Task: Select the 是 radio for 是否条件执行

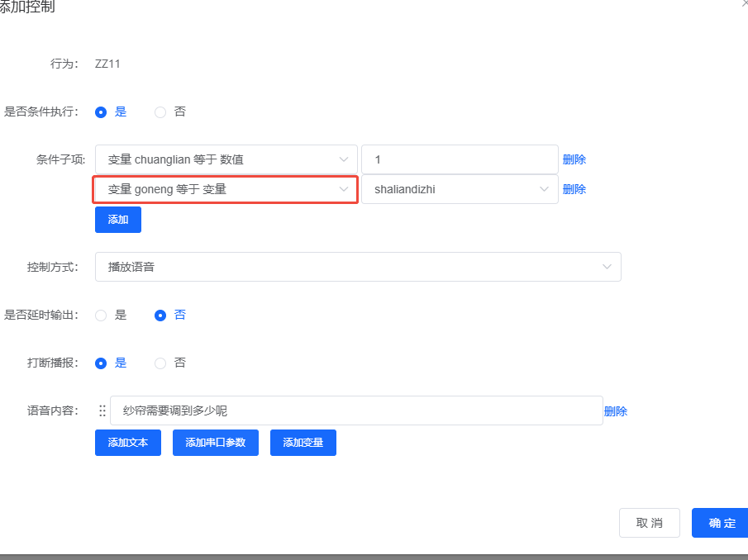Action: [x=102, y=112]
